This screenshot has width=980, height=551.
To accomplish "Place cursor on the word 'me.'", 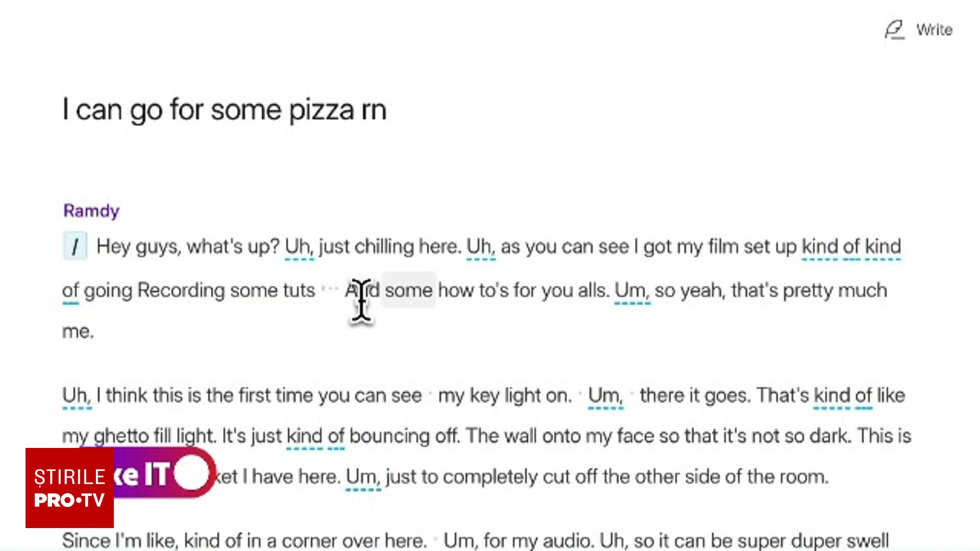I will [78, 332].
